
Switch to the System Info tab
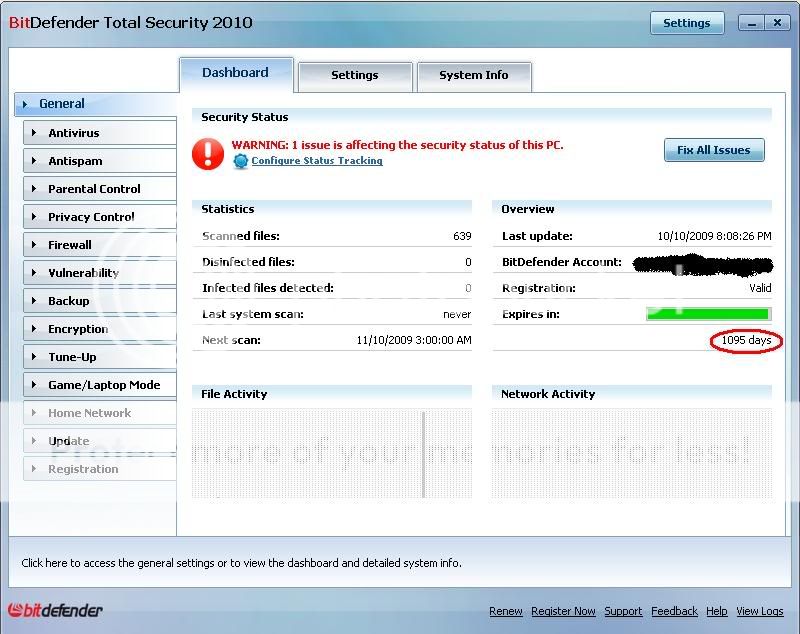tap(474, 75)
